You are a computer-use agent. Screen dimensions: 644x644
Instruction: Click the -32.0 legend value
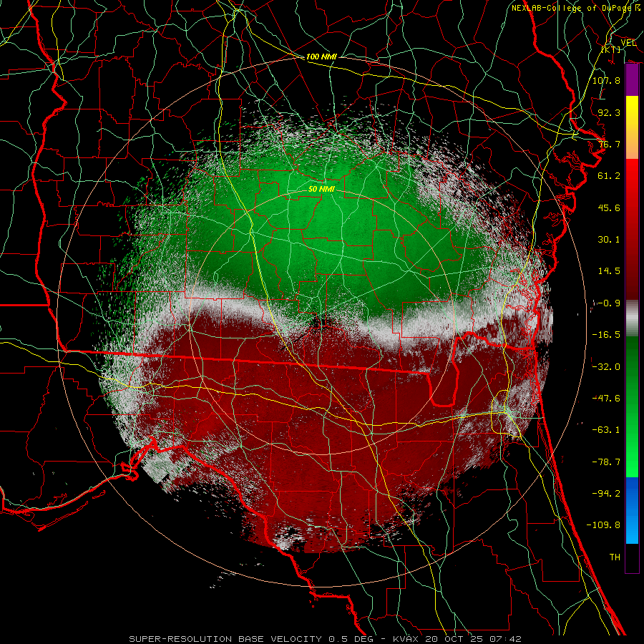pyautogui.click(x=606, y=367)
